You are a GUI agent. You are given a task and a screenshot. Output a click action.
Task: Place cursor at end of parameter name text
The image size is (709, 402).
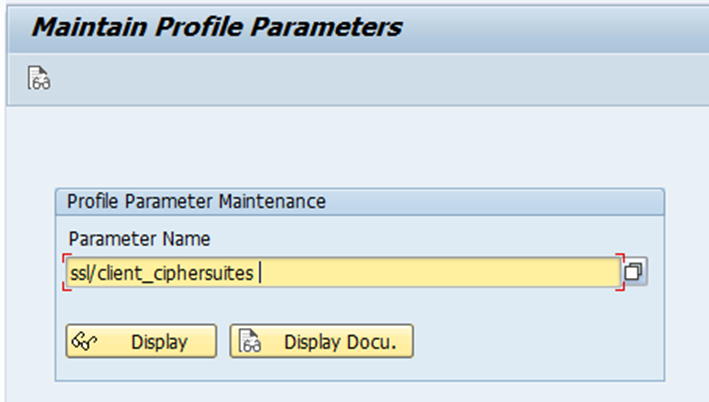[258, 272]
